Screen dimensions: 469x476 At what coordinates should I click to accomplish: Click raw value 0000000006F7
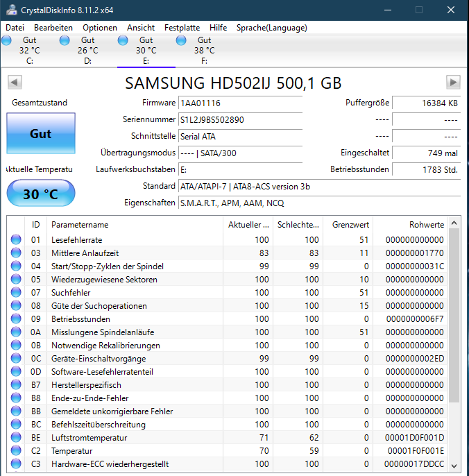pyautogui.click(x=415, y=319)
